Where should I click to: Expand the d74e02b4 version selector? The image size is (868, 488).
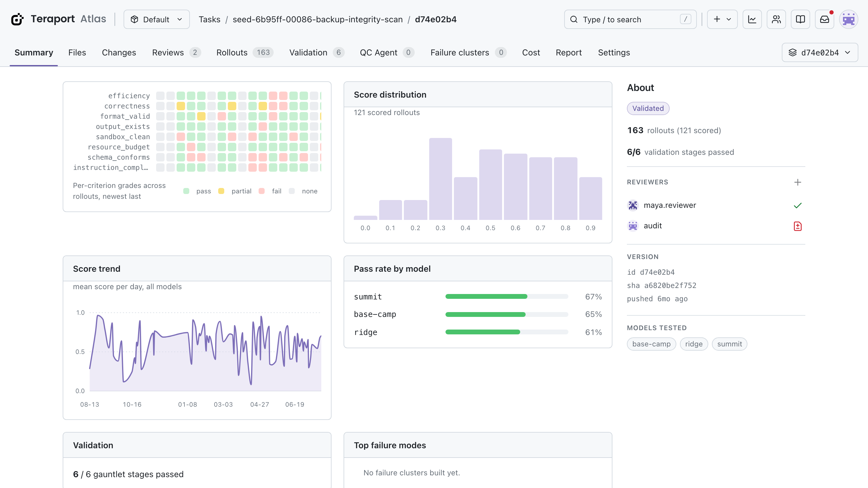pos(820,52)
